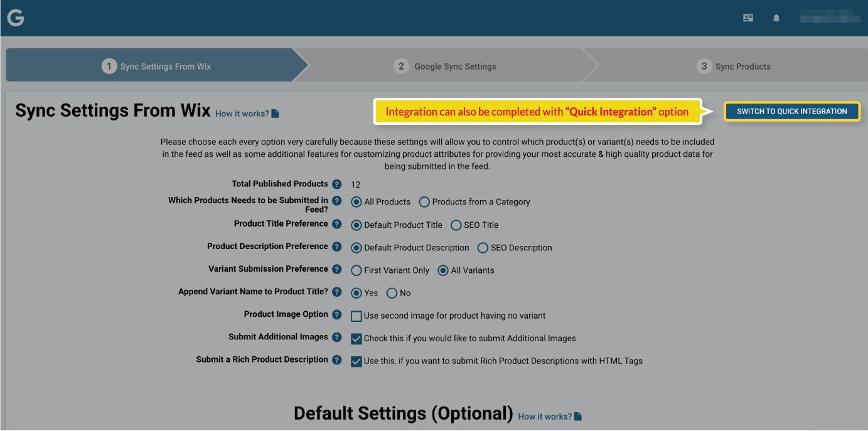Select No for Append Variant Name
Viewport: 868px width, 431px height.
click(392, 293)
